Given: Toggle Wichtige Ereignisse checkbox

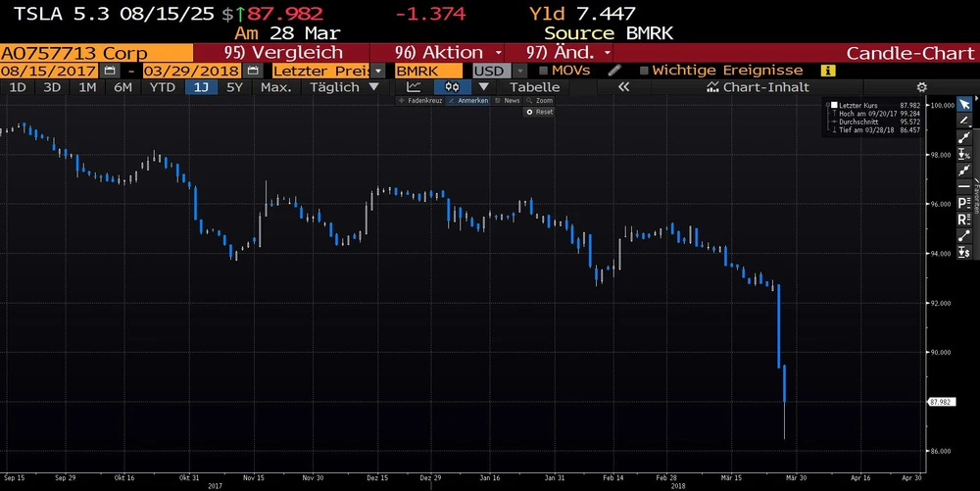Looking at the screenshot, I should pyautogui.click(x=644, y=71).
